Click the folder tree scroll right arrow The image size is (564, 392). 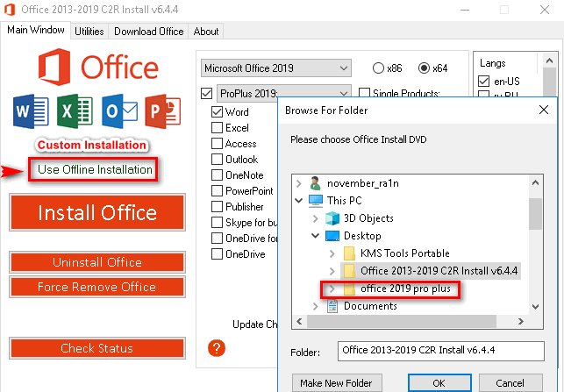point(520,321)
